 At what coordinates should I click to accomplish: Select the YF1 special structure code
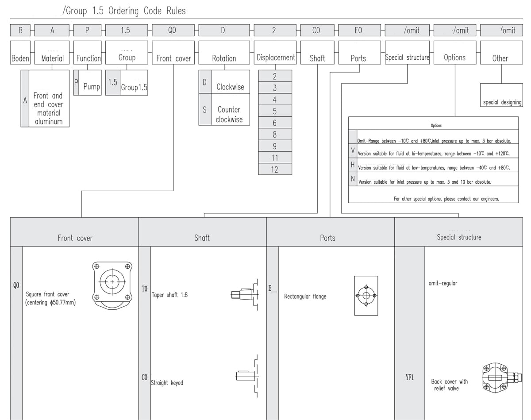[409, 378]
